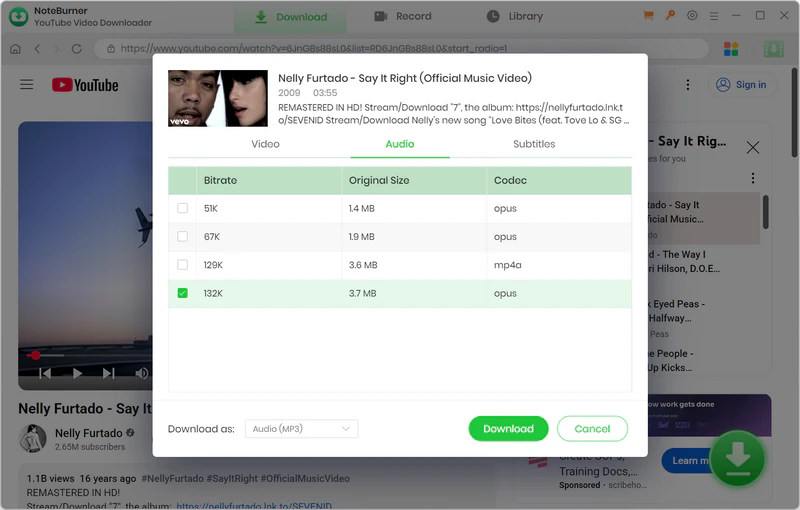
Task: Check the 129K mp4a bitrate checkbox
Action: (182, 265)
